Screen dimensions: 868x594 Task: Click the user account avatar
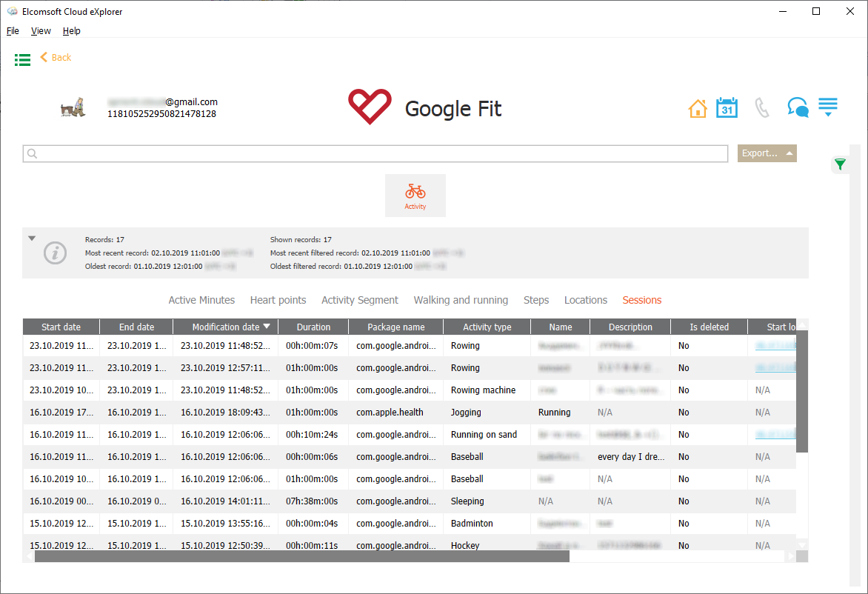coord(73,107)
